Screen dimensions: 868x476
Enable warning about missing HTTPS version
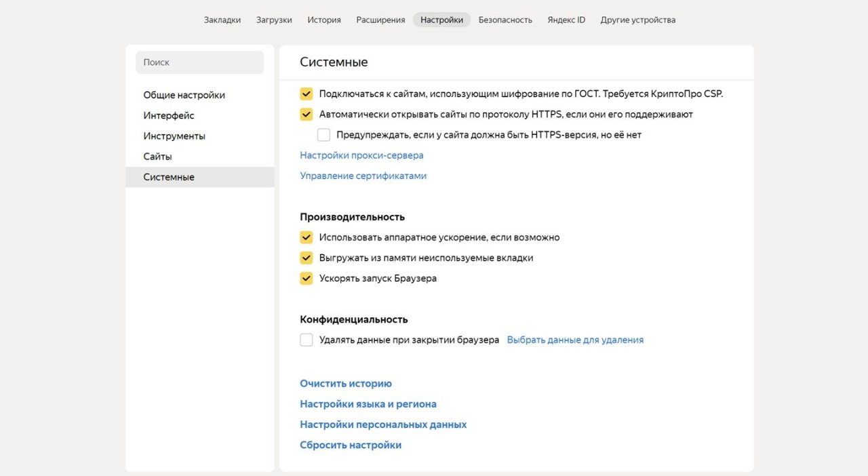pyautogui.click(x=323, y=135)
